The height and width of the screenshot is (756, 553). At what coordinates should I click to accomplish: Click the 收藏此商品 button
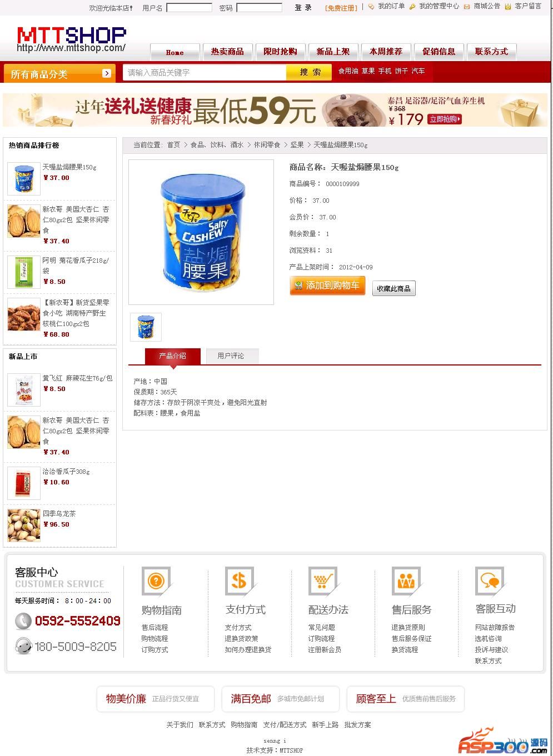393,288
